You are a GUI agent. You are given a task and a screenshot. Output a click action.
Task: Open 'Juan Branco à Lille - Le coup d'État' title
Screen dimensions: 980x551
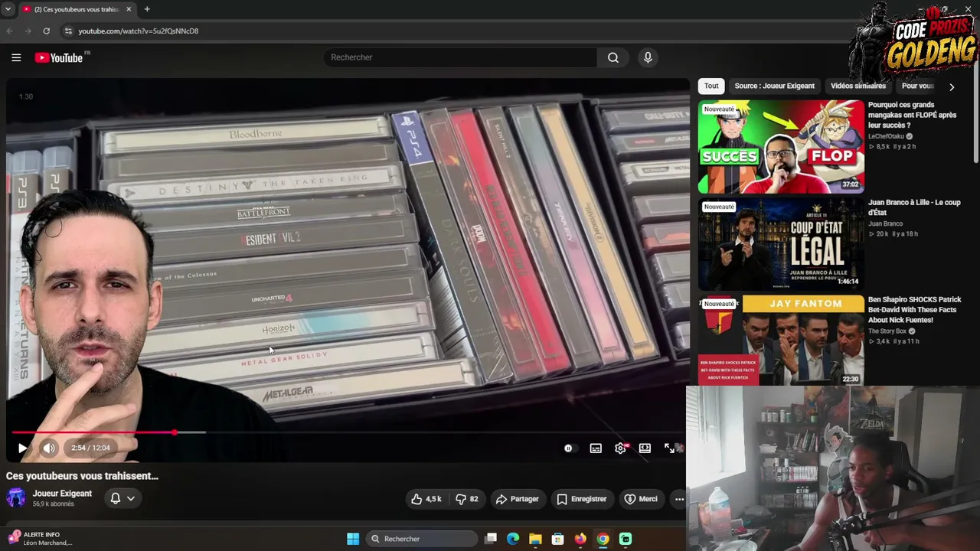tap(914, 207)
